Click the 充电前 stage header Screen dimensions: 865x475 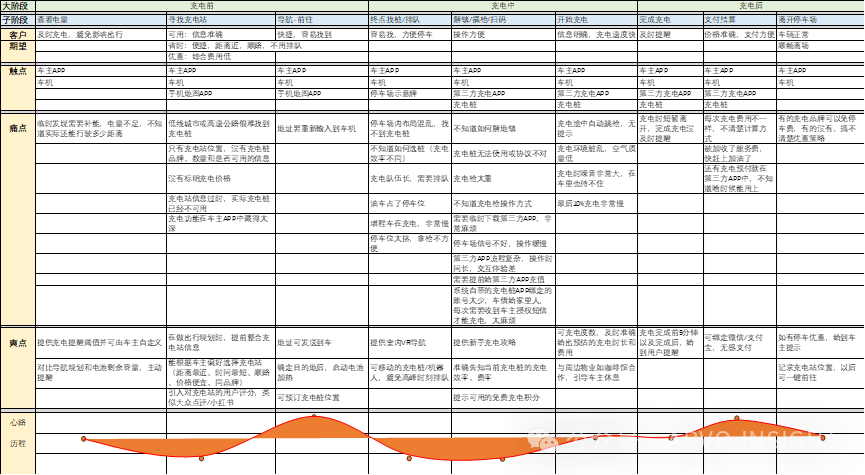pyautogui.click(x=201, y=6)
